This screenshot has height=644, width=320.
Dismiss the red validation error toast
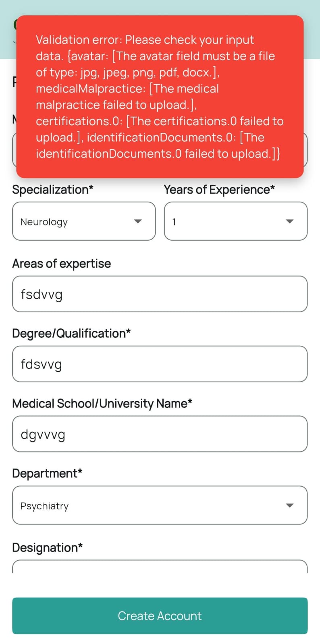(x=160, y=97)
